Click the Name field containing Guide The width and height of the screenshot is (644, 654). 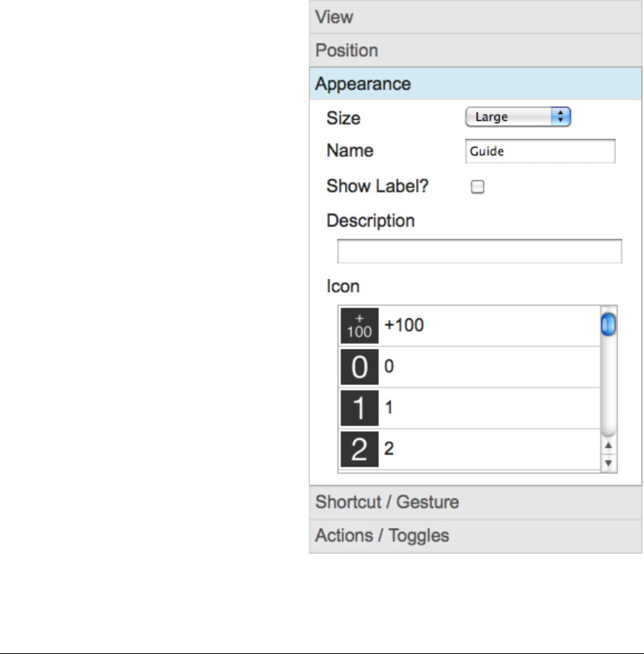coord(540,151)
